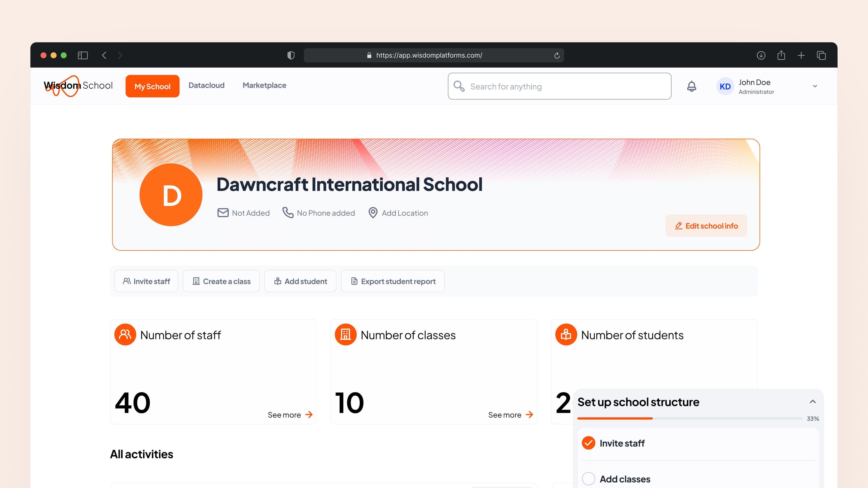
Task: Click the No Phone added text
Action: [325, 213]
